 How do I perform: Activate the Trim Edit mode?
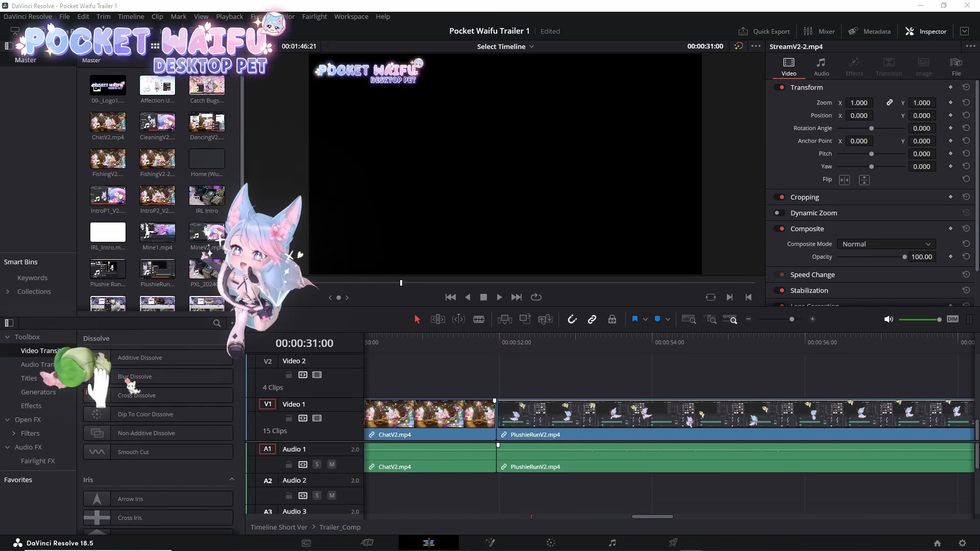point(437,319)
